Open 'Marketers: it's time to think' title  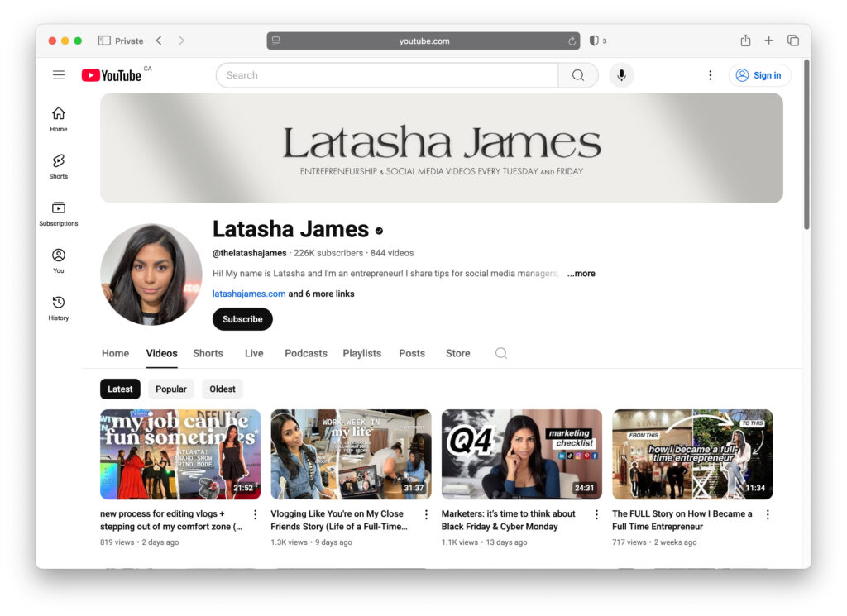tap(509, 520)
